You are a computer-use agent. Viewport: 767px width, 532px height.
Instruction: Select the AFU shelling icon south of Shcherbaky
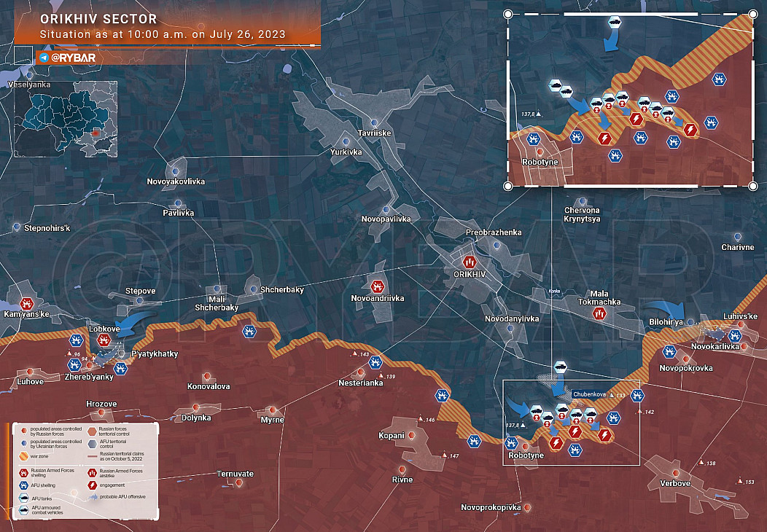[x=249, y=332]
